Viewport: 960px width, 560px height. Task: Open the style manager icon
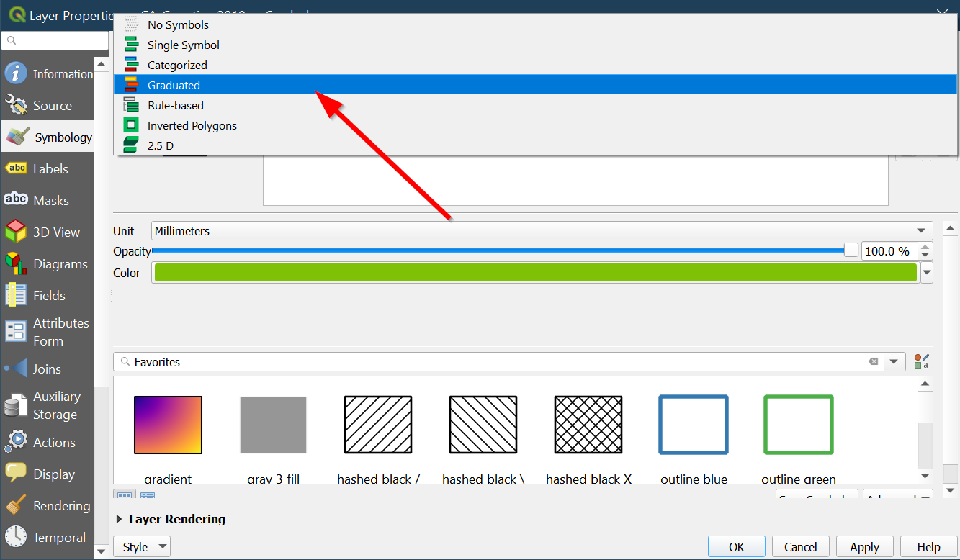point(921,361)
